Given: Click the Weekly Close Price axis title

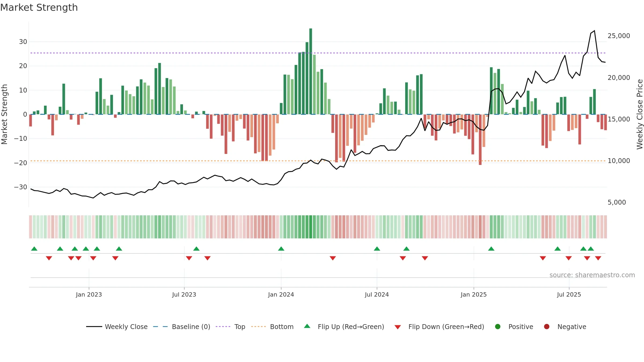Looking at the screenshot, I should pos(640,114).
